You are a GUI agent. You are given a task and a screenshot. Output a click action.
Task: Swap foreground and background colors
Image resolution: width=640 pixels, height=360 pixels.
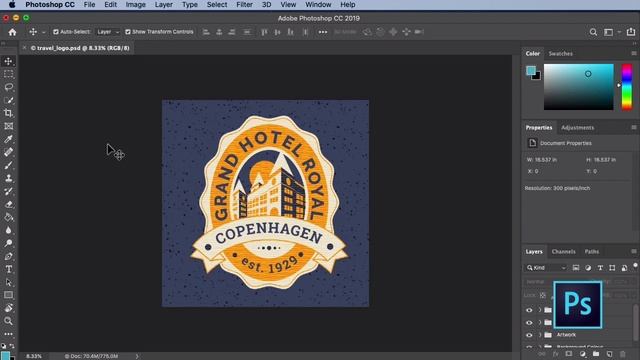pos(12,346)
